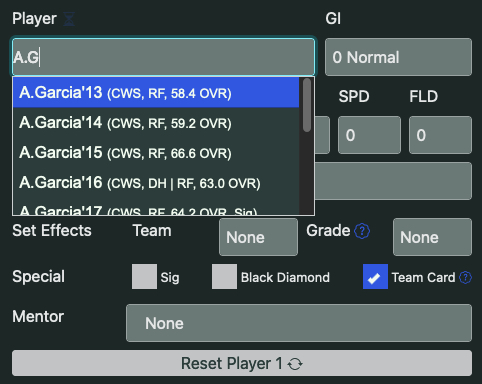Viewport: 482px width, 384px height.
Task: Open the Grade help question-mark icon
Action: point(362,231)
